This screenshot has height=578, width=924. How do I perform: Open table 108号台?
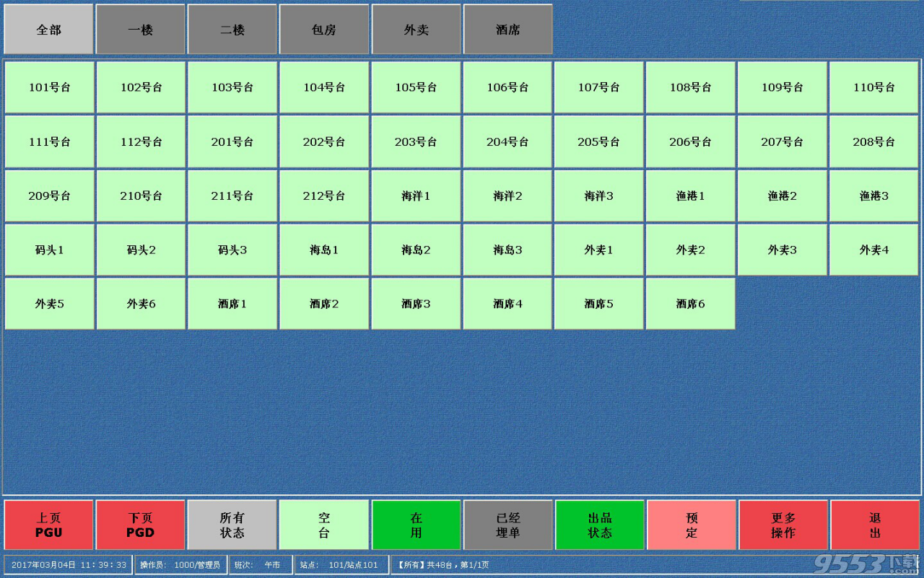[690, 87]
